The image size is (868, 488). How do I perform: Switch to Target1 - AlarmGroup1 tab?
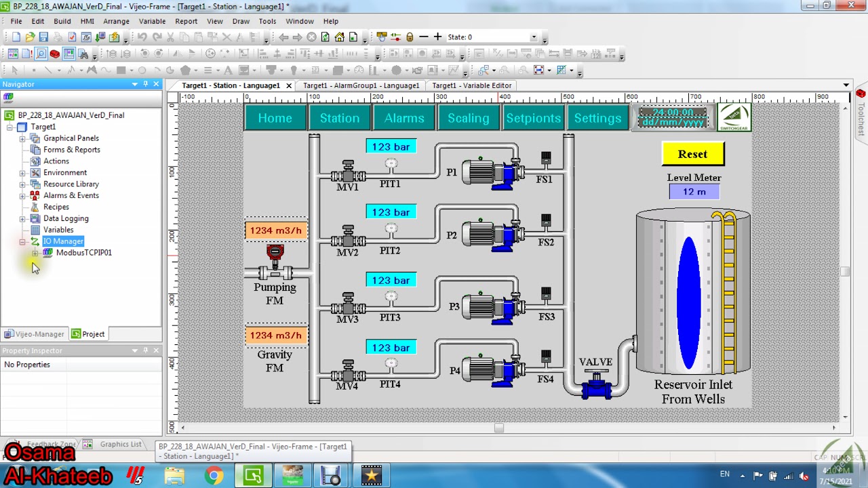click(361, 85)
